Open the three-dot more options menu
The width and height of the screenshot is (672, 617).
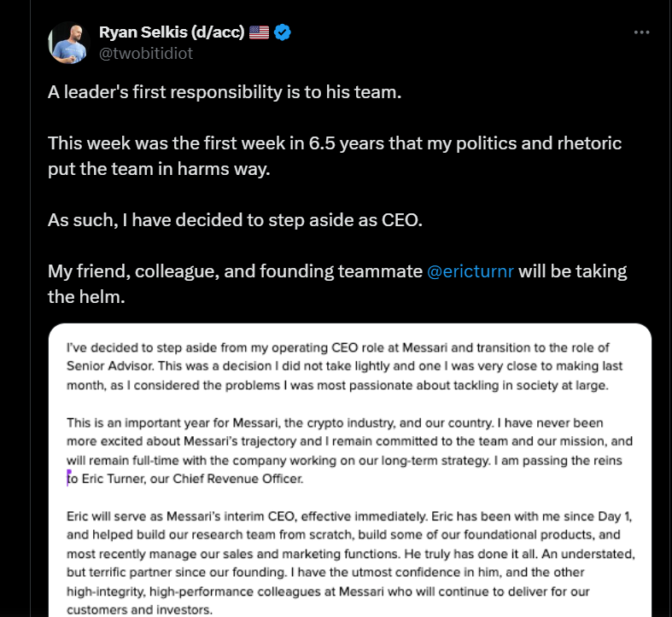point(641,32)
